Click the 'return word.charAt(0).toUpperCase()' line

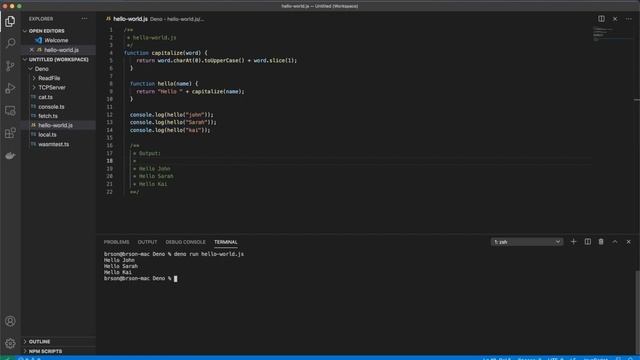[x=216, y=60]
